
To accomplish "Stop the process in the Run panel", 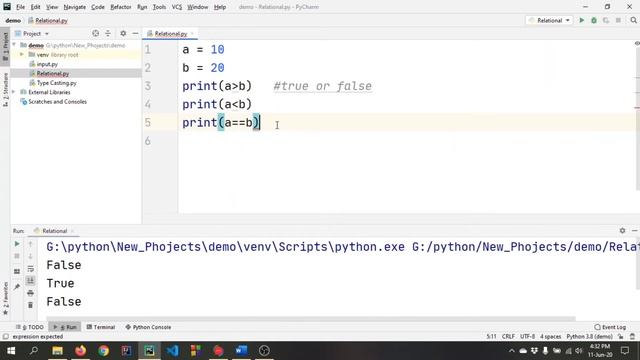I will [17, 256].
